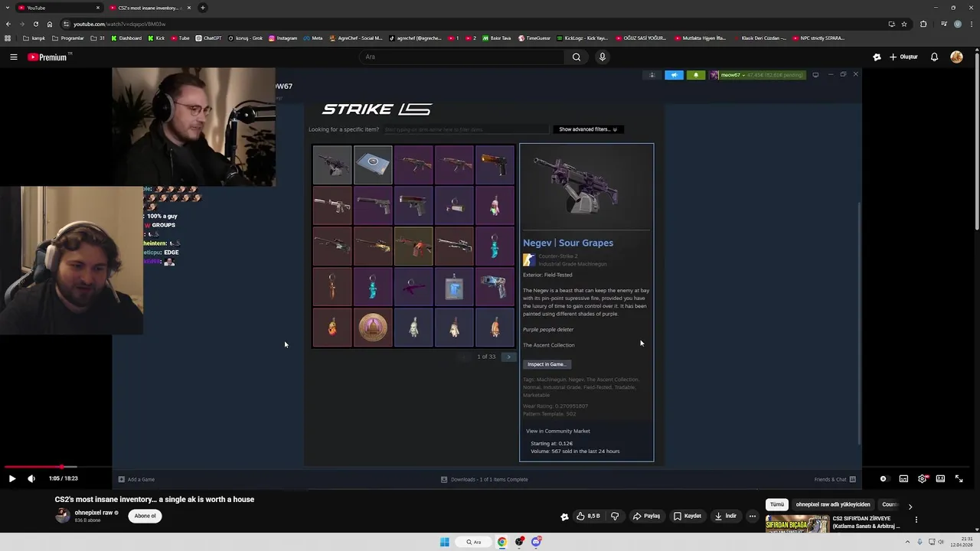Open the ohnepixel raw channel link
The image size is (980, 551).
(x=93, y=512)
